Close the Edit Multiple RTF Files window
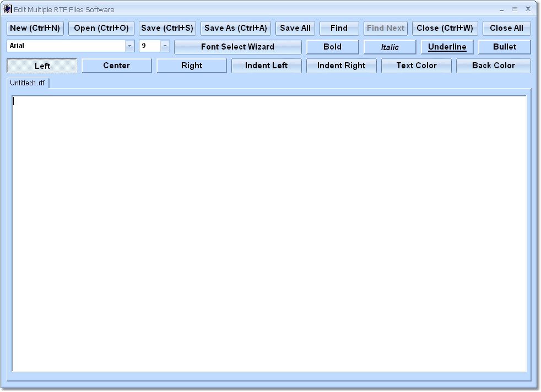The width and height of the screenshot is (541, 392). 528,9
